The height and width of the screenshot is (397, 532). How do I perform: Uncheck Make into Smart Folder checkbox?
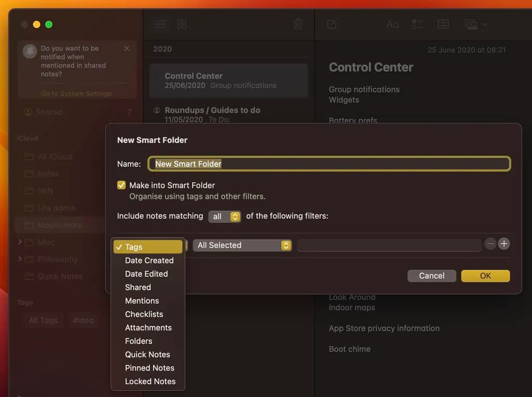click(x=122, y=185)
